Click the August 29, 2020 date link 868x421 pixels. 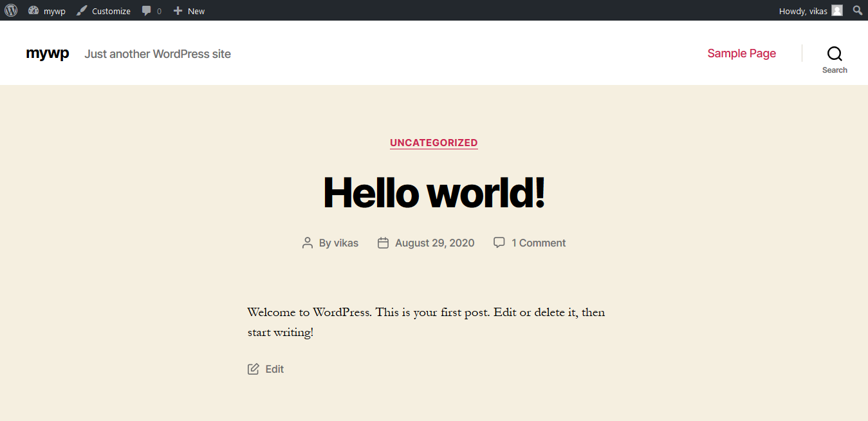[435, 243]
